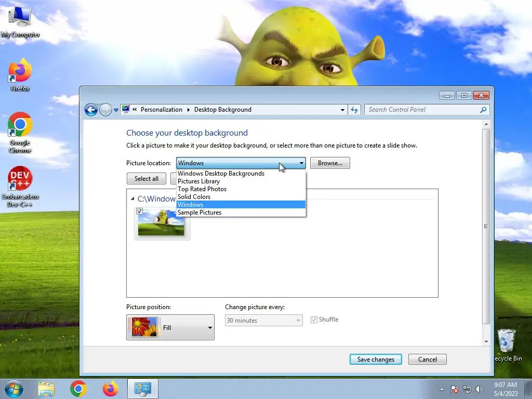Click the Desktop Background breadcrumb

[x=222, y=110]
